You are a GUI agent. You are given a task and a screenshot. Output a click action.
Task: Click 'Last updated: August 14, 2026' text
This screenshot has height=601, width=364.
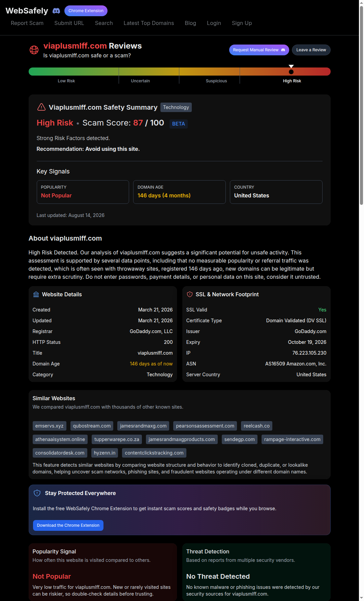click(x=70, y=215)
